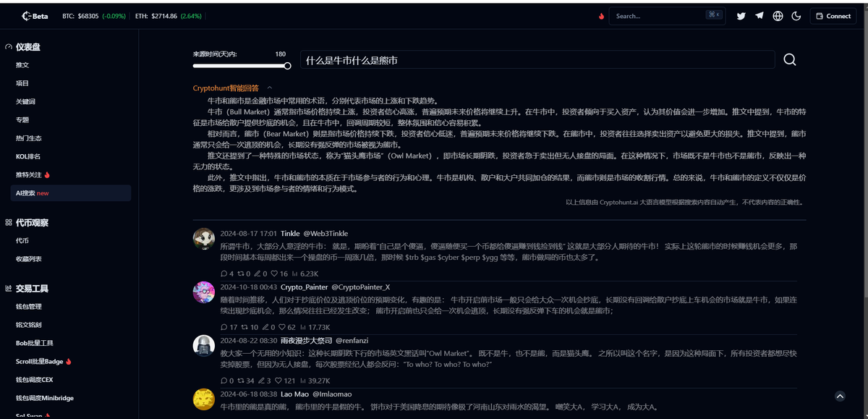Open 专题 in the sidebar
The width and height of the screenshot is (868, 419).
[22, 119]
